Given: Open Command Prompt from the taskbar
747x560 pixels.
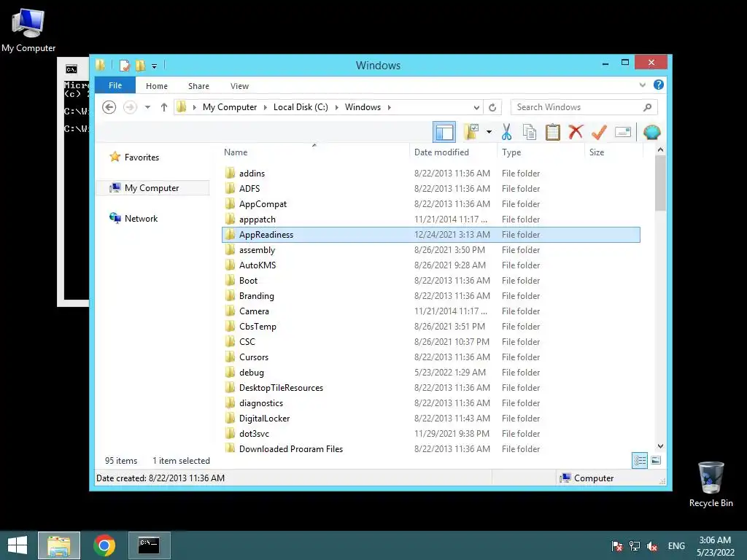Looking at the screenshot, I should [x=149, y=545].
